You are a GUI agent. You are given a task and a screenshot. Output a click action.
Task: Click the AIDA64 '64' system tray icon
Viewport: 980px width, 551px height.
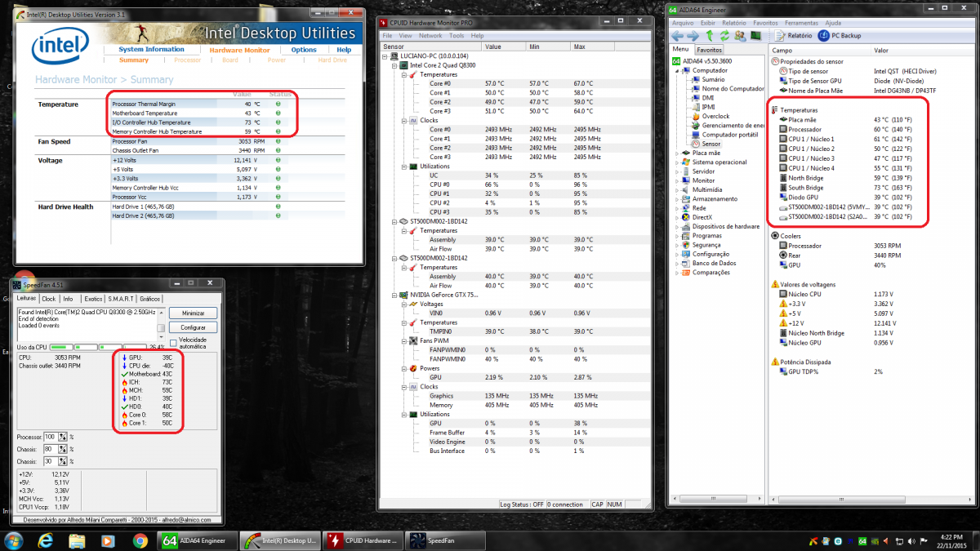point(862,540)
